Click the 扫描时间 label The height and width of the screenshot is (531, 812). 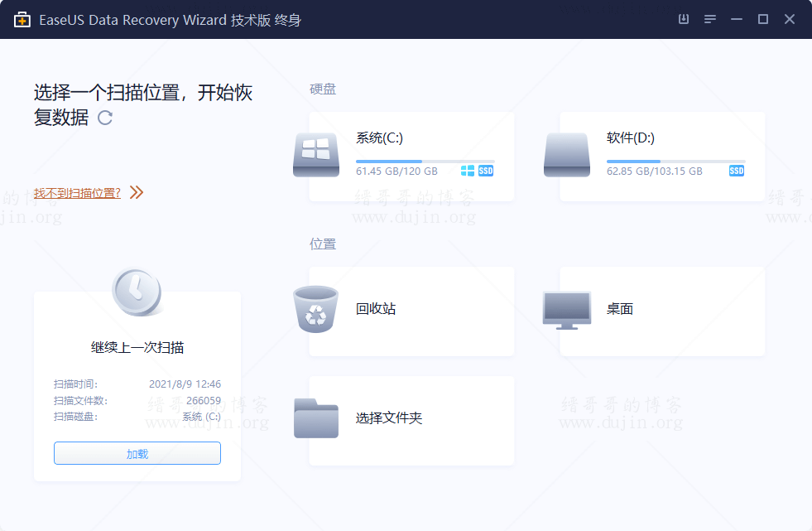(x=75, y=384)
